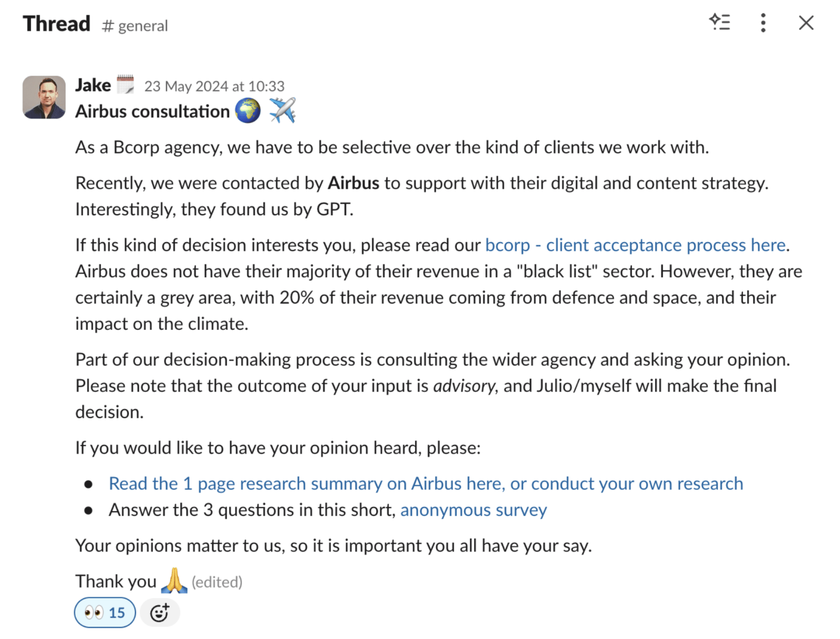
Task: Click the Airbus consultation heading text
Action: pyautogui.click(x=153, y=112)
